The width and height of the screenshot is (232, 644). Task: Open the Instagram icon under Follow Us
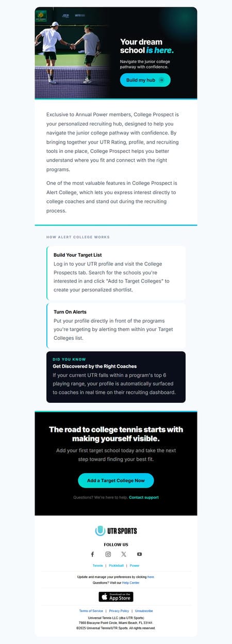108,554
